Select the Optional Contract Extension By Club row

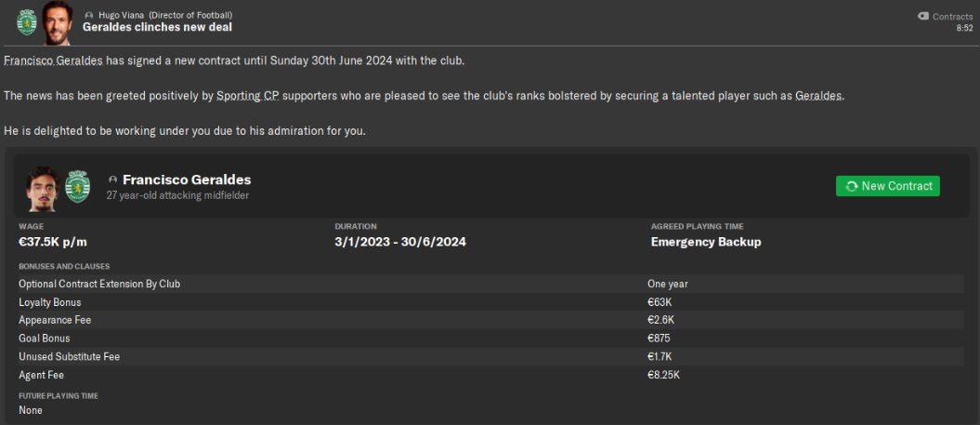pyautogui.click(x=490, y=284)
